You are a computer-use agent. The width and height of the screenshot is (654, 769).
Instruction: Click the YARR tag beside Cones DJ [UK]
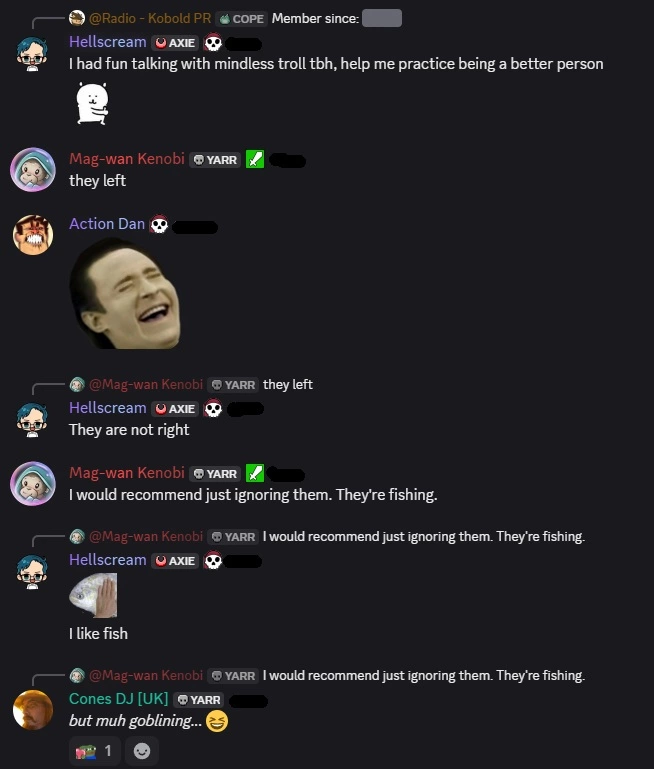click(199, 700)
